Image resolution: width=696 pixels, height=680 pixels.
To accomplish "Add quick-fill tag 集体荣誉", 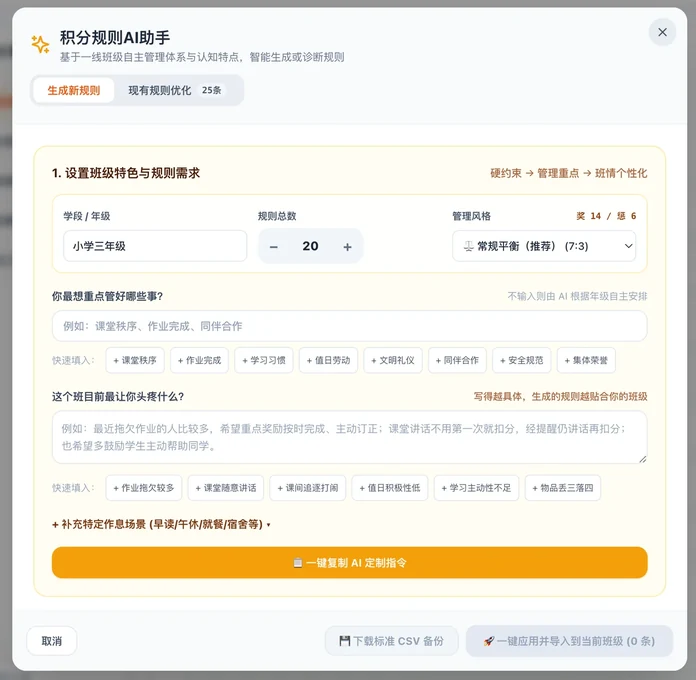I will pos(586,360).
